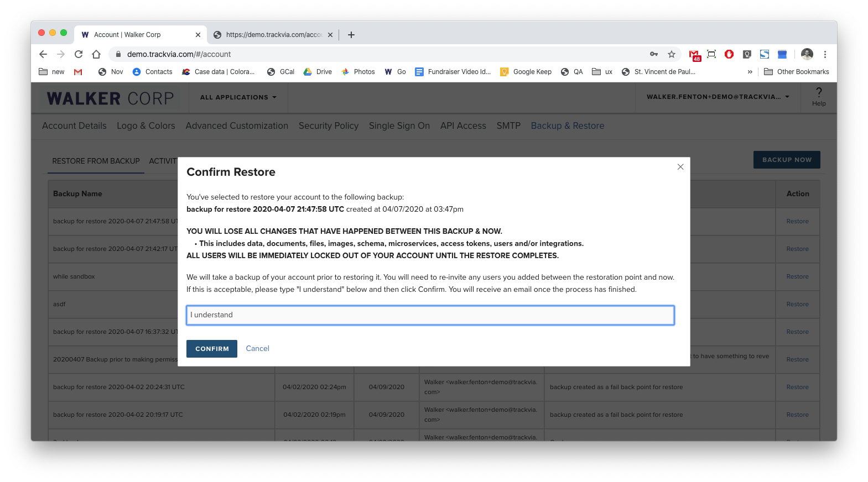Show more bookmarks with the double chevron

(750, 72)
